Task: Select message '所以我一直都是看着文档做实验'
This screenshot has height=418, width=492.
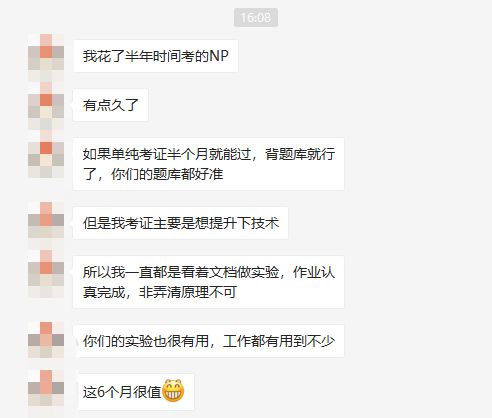Action: point(209,282)
